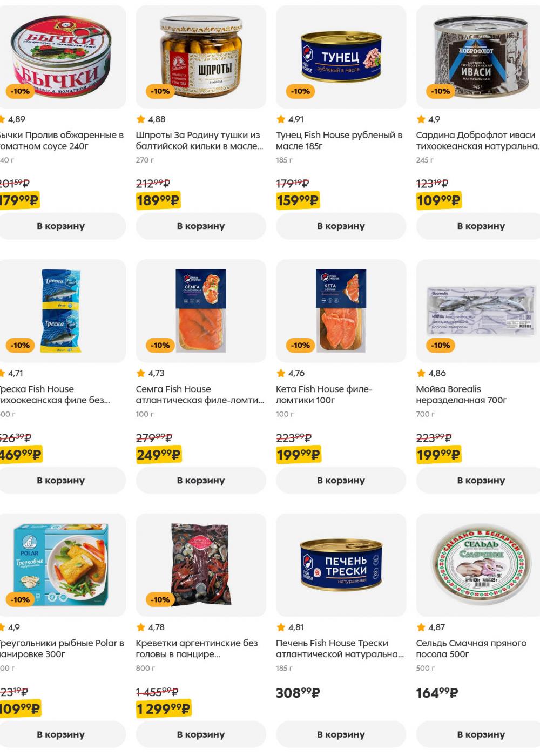Click the -10% badge on Мойва
This screenshot has height=756, width=540.
coord(441,345)
